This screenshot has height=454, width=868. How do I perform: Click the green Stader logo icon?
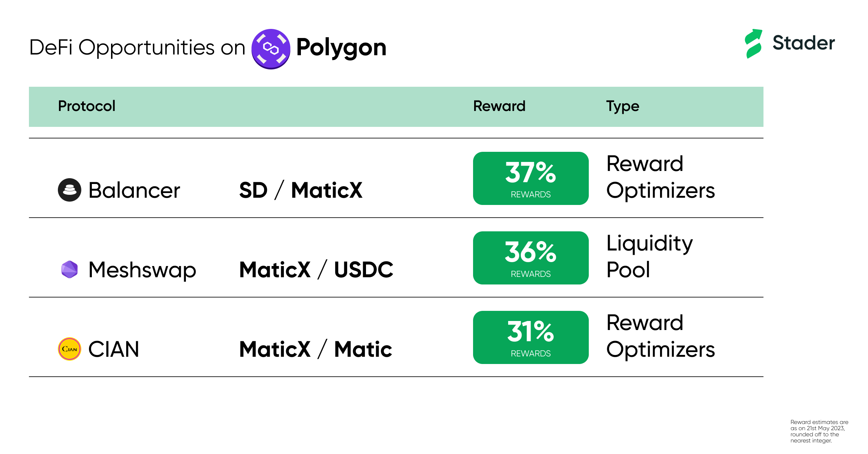point(754,43)
